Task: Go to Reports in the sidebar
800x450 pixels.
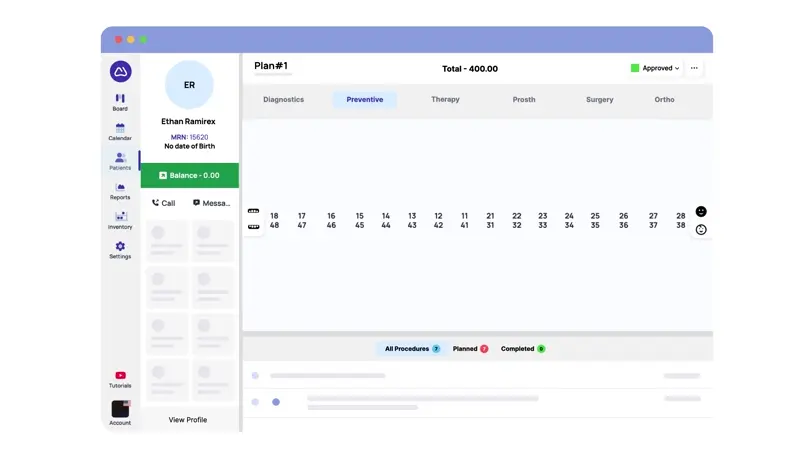Action: pyautogui.click(x=120, y=190)
